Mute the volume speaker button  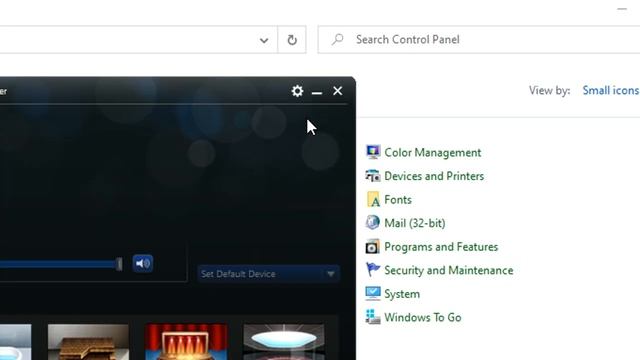pyautogui.click(x=143, y=264)
